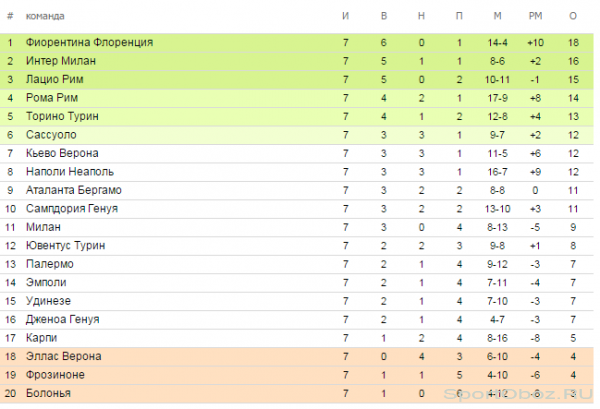Click the Палермо team name

tap(49, 264)
